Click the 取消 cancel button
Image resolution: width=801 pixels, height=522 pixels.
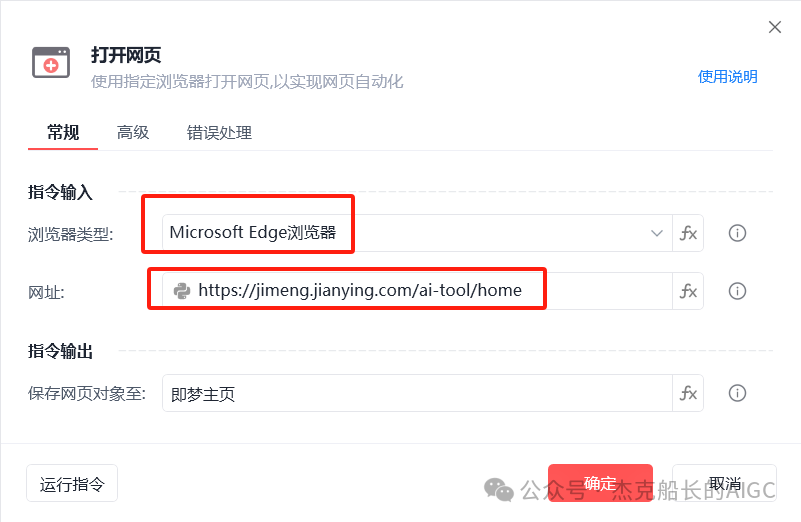[x=724, y=483]
